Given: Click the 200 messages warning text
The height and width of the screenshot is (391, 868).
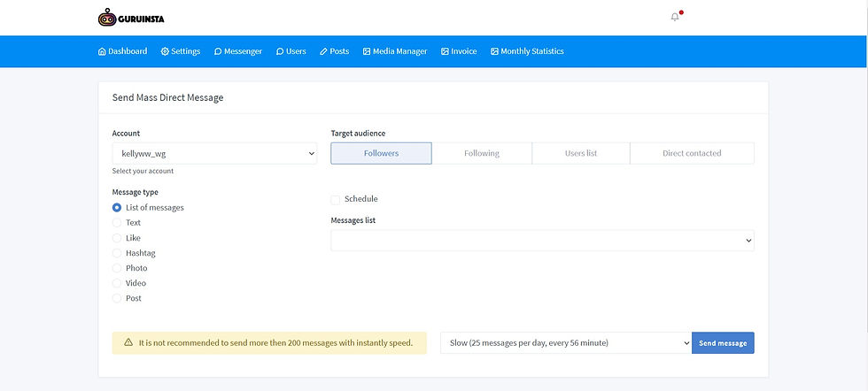Looking at the screenshot, I should pyautogui.click(x=275, y=343).
